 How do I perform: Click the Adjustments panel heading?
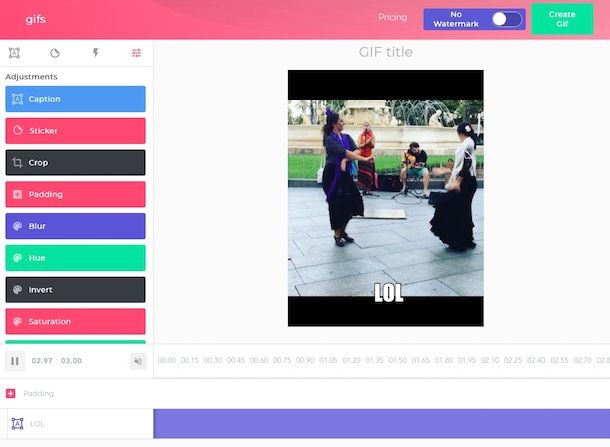[32, 77]
